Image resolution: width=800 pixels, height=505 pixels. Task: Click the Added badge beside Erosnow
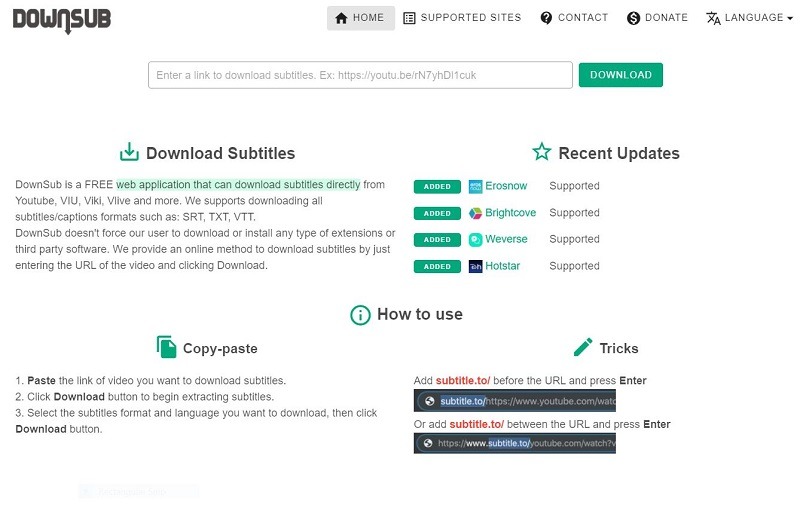pos(437,187)
